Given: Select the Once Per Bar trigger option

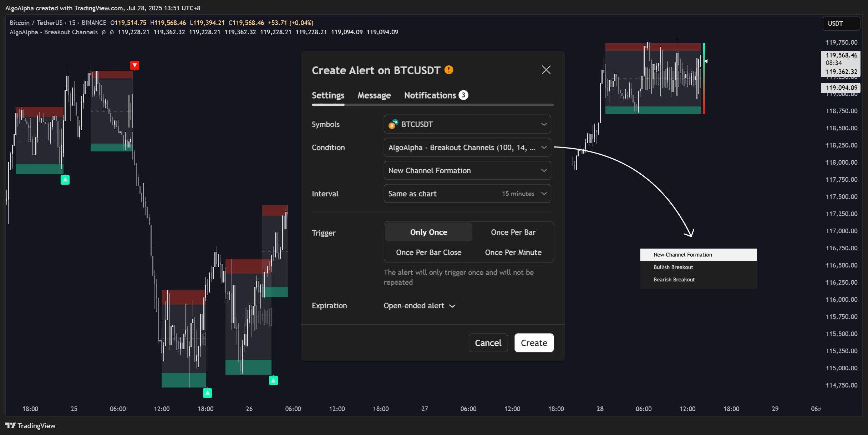Looking at the screenshot, I should 513,232.
